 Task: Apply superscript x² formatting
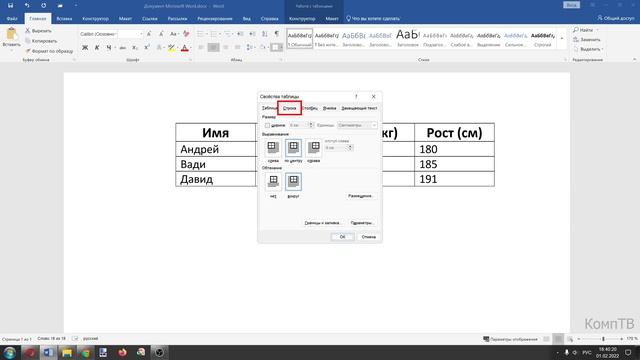point(147,48)
